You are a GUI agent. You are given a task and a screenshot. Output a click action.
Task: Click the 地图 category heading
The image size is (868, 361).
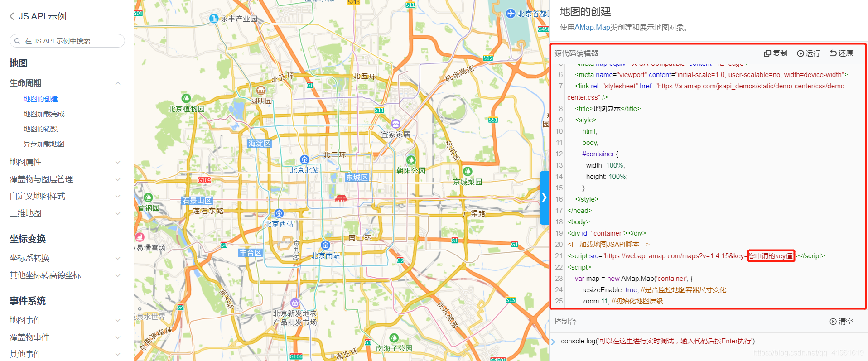point(19,63)
